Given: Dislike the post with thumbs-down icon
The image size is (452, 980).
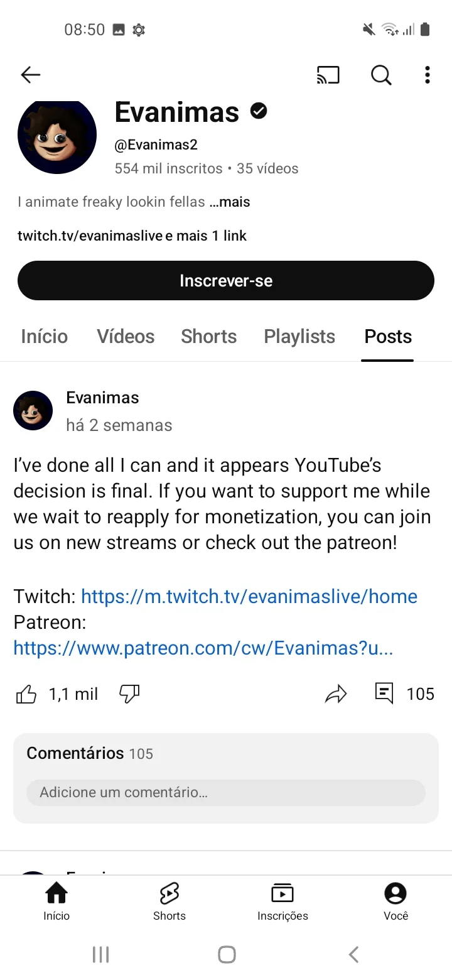Looking at the screenshot, I should [x=129, y=694].
